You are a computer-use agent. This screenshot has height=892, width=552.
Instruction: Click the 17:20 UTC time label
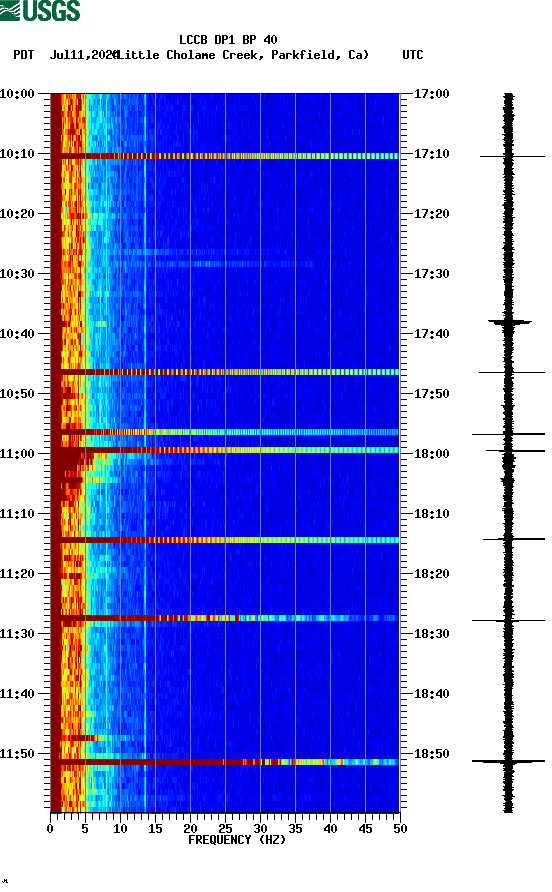click(431, 214)
